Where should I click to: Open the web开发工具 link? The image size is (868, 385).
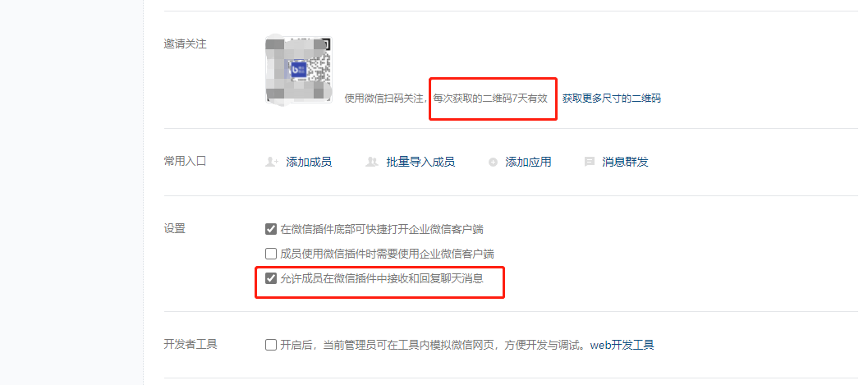(x=622, y=345)
